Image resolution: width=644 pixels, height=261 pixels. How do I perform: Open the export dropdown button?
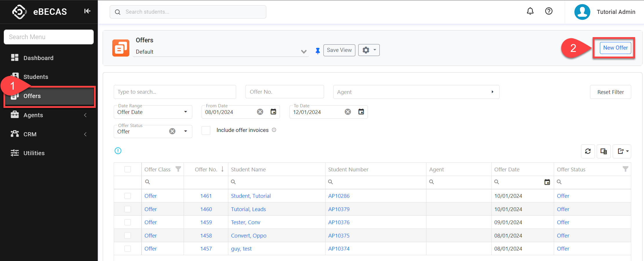(x=622, y=151)
